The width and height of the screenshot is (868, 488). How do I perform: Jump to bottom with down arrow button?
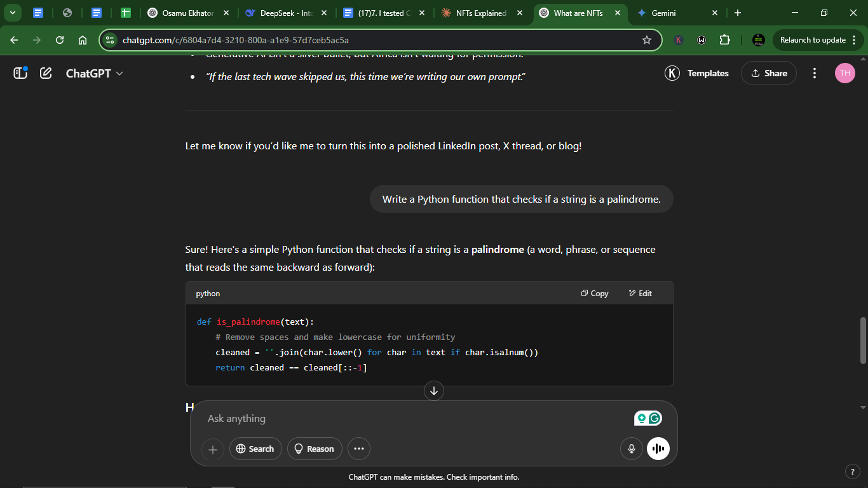click(434, 391)
